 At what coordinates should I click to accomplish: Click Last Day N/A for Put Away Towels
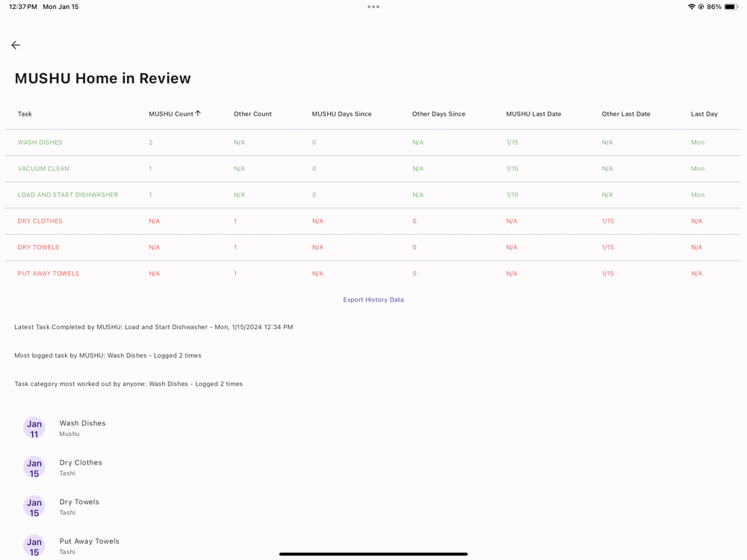pyautogui.click(x=696, y=273)
